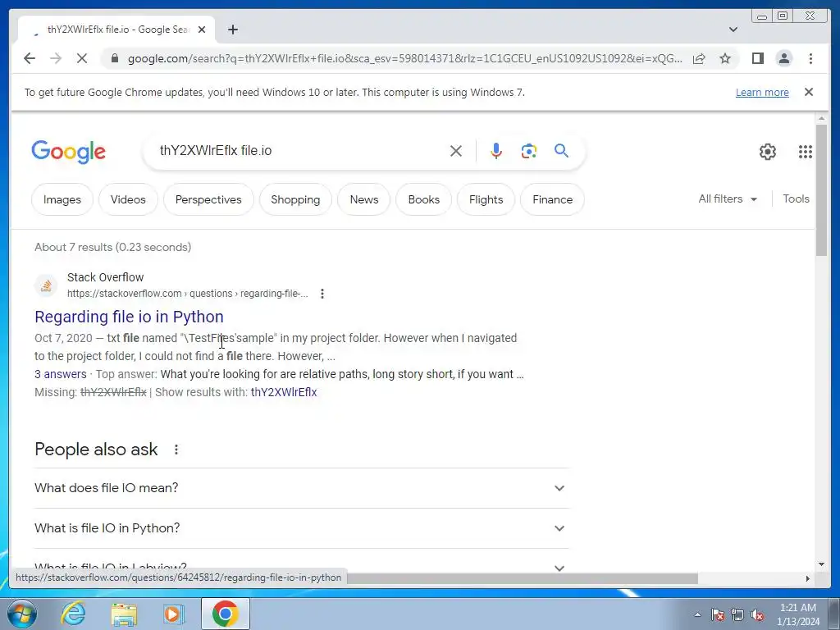The height and width of the screenshot is (630, 840).
Task: Open Google quick settings gear
Action: (768, 152)
